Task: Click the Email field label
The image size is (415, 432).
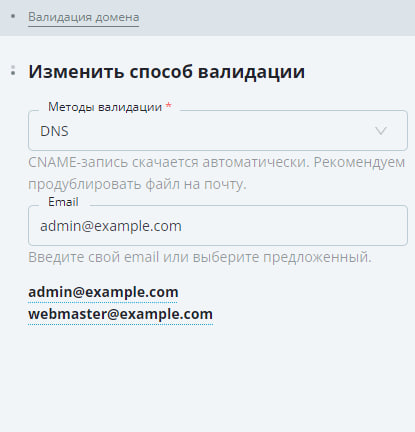Action: 63,202
